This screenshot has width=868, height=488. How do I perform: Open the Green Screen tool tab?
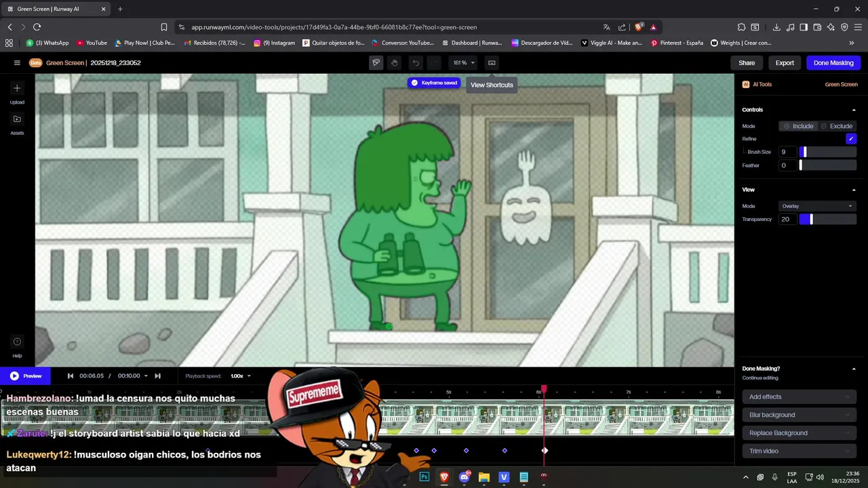[841, 84]
